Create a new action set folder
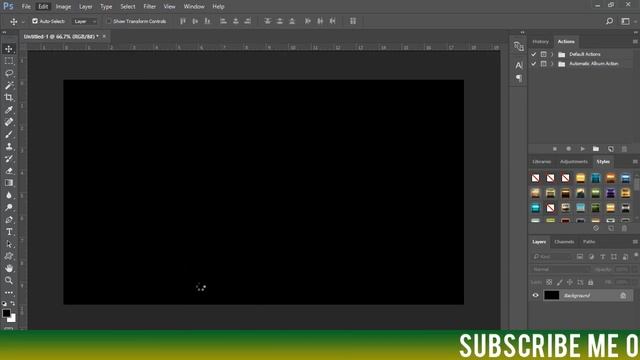 tap(596, 149)
